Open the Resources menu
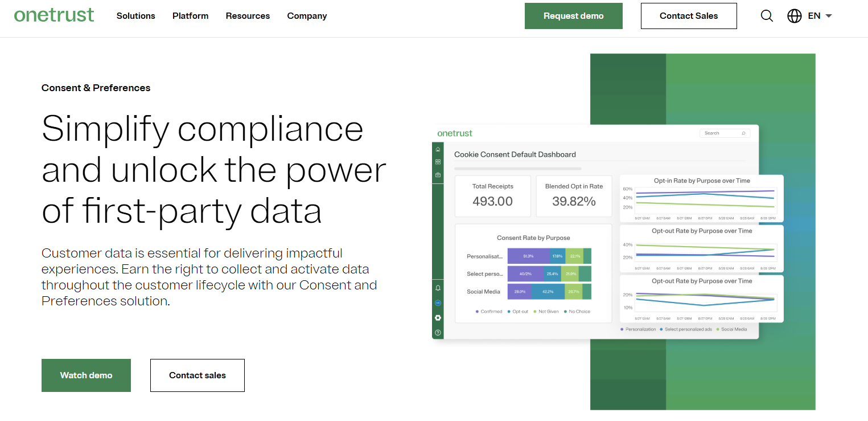This screenshot has height=421, width=868. pyautogui.click(x=248, y=16)
